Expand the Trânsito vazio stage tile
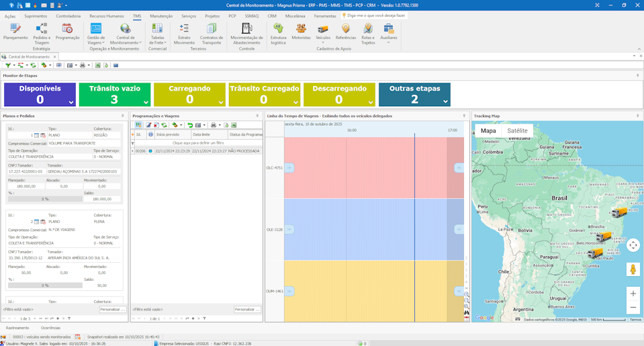 pyautogui.click(x=146, y=103)
